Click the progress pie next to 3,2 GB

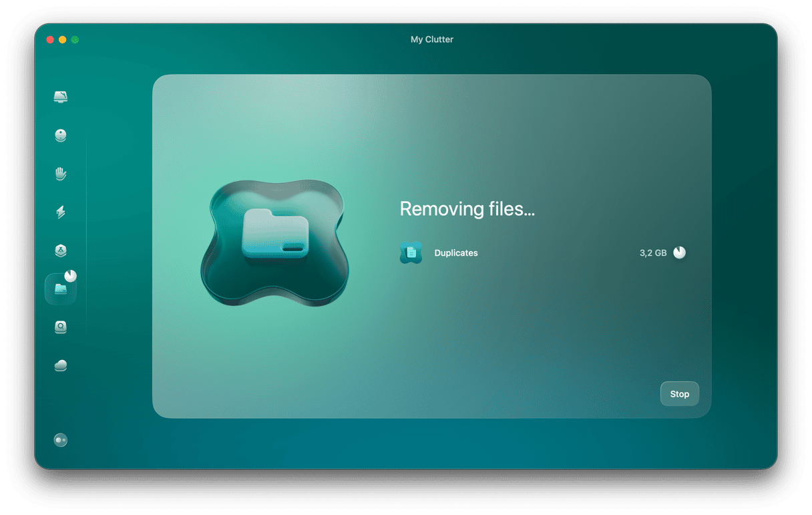pos(679,252)
